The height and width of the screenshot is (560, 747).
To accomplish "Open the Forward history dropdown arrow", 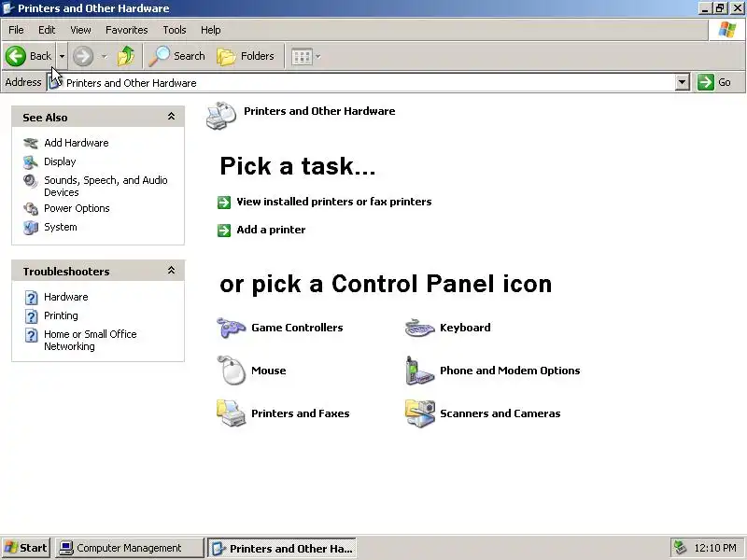I will [104, 56].
